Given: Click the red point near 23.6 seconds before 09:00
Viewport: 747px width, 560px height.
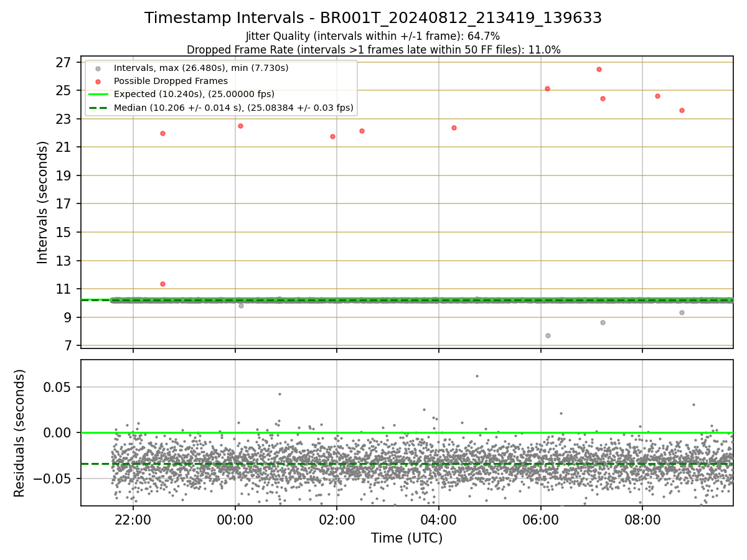Looking at the screenshot, I should (682, 110).
